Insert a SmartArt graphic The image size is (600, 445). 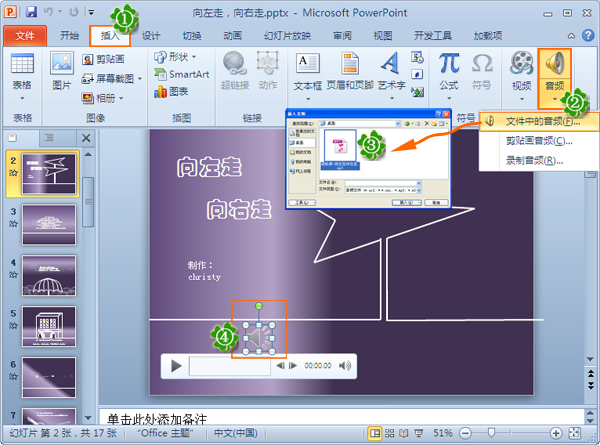182,74
